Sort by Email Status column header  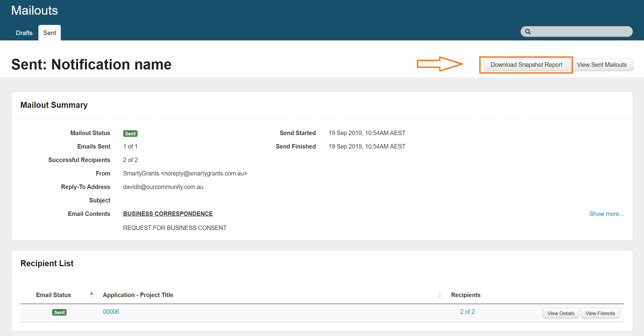point(53,295)
